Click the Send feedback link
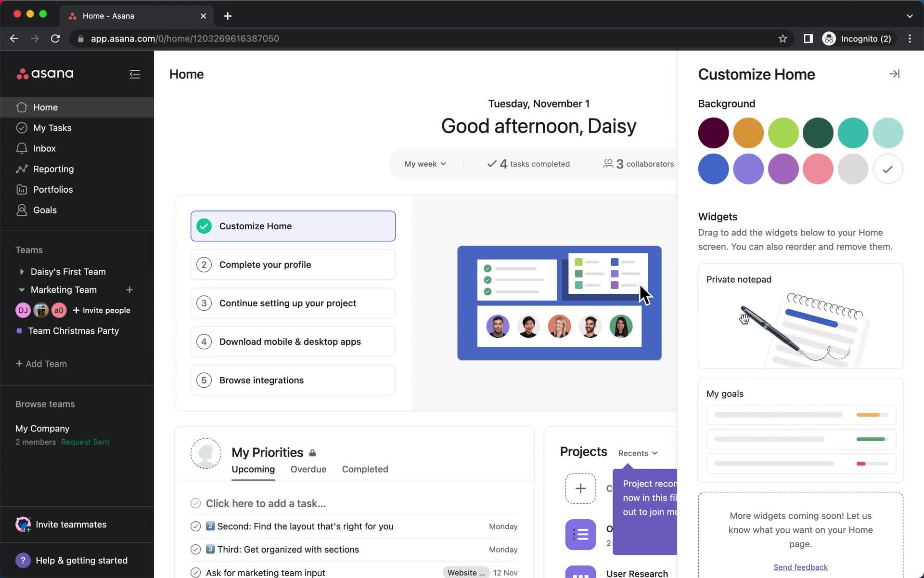 tap(801, 567)
